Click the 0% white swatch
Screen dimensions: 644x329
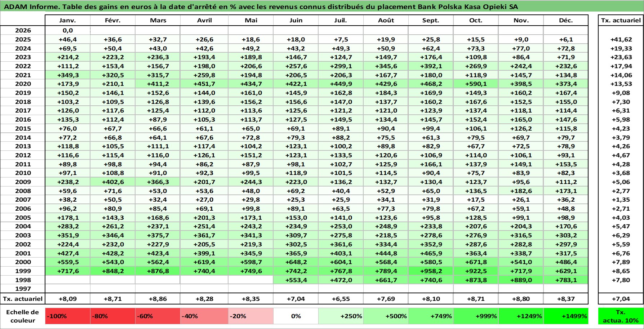point(296,316)
